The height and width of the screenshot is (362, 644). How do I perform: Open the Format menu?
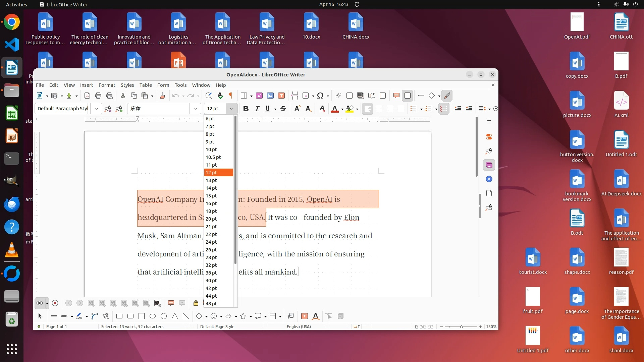click(107, 85)
